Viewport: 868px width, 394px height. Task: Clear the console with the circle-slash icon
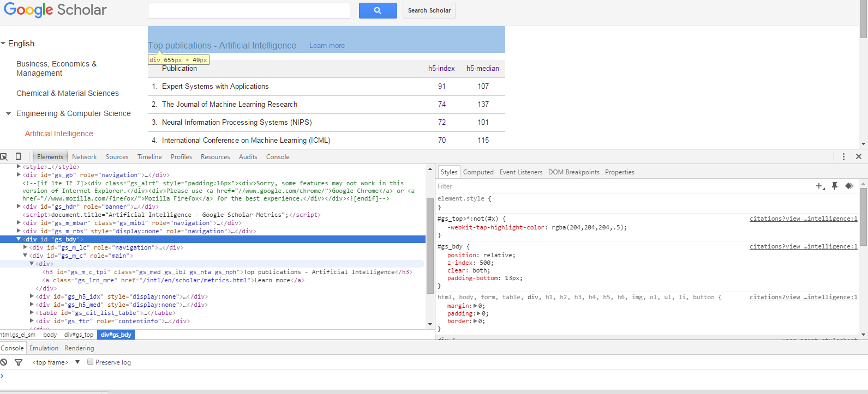[x=4, y=362]
